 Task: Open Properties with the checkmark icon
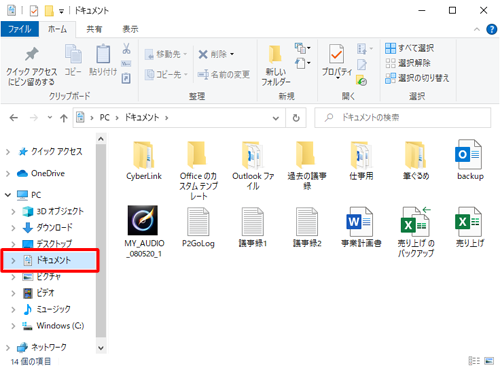(x=337, y=61)
